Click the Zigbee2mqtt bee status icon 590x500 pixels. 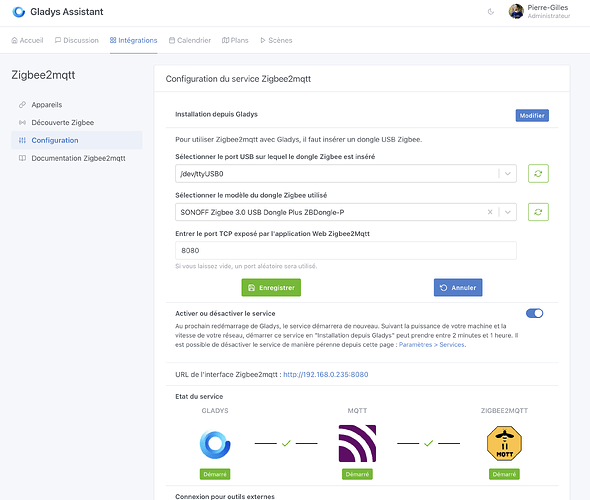click(x=504, y=444)
